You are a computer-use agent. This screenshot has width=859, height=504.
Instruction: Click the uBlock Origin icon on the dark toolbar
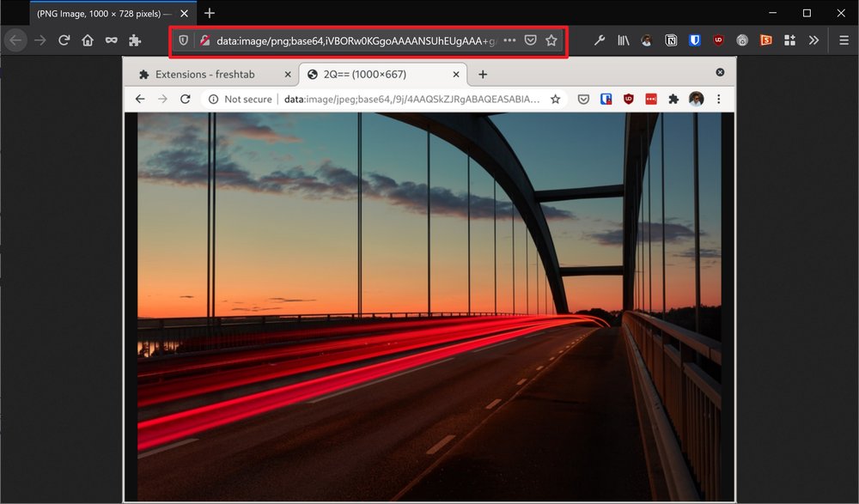(x=718, y=39)
